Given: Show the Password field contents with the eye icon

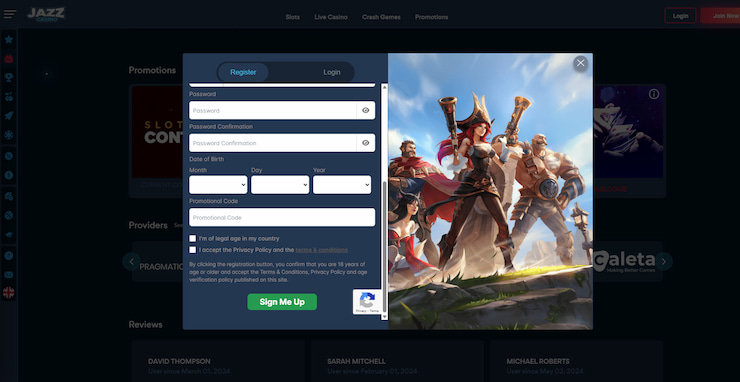Looking at the screenshot, I should point(366,110).
